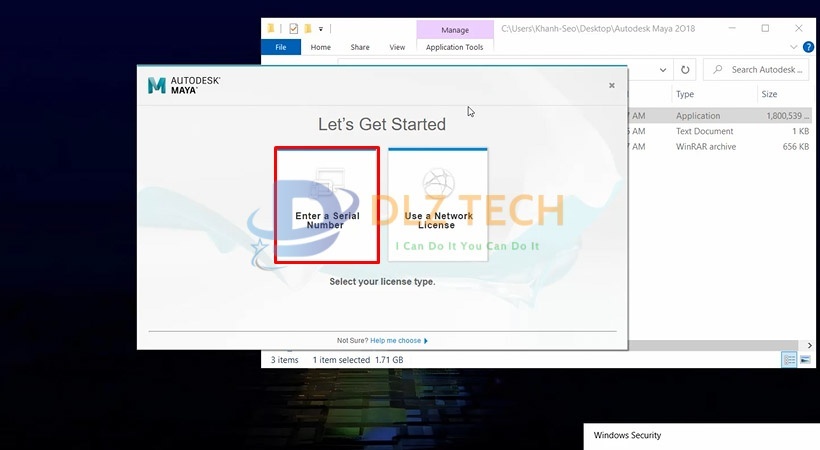Close the Maya licensing dialog
This screenshot has height=450, width=820.
[612, 86]
